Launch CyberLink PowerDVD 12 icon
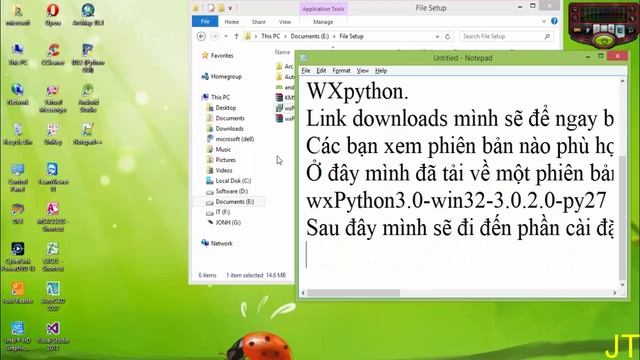This screenshot has width=640, height=360. 18,257
